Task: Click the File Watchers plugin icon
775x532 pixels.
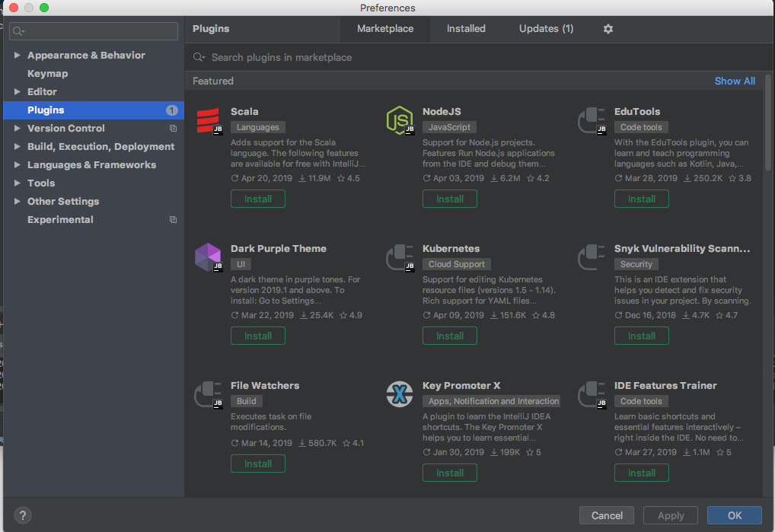Action: coord(208,394)
